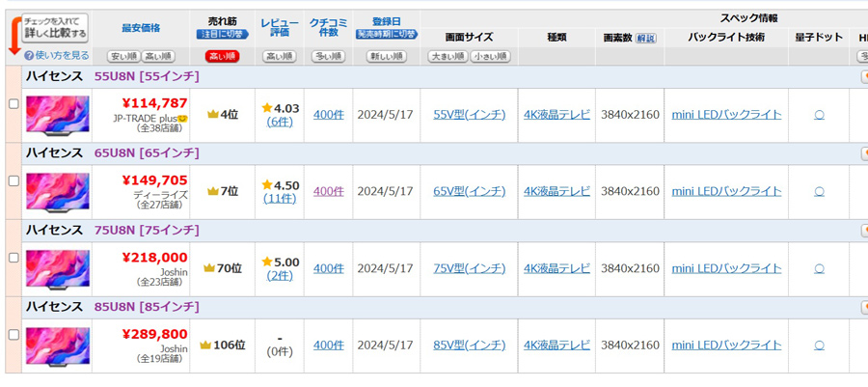Click red 高い順 button under 売れ筋
The image size is (868, 387).
click(223, 56)
